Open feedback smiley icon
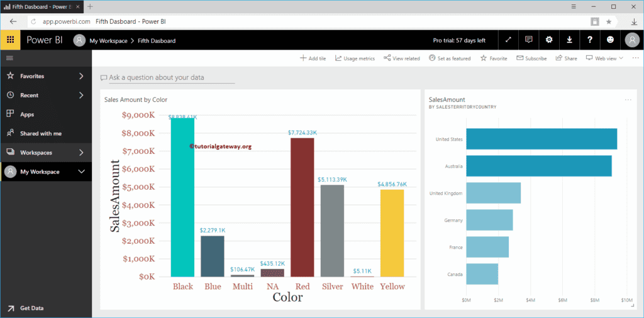Viewport: 644px width, 318px height. [610, 40]
